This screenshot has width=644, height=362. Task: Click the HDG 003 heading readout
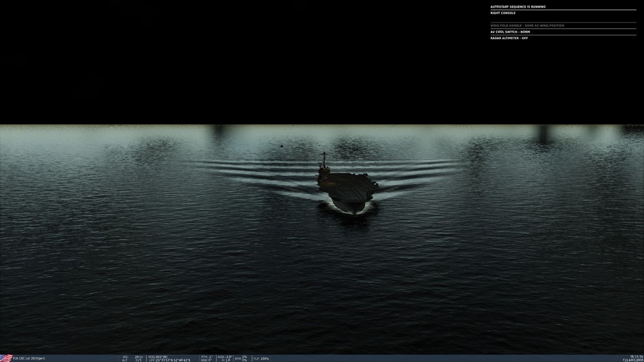(158, 357)
